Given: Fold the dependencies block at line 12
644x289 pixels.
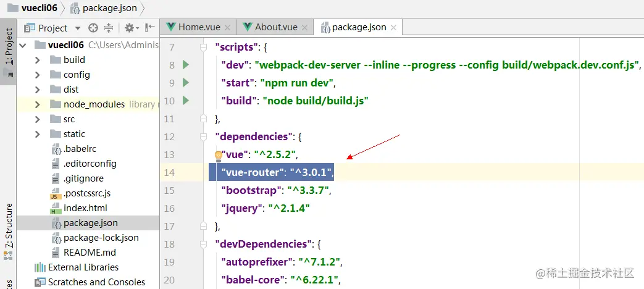Looking at the screenshot, I should [203, 136].
